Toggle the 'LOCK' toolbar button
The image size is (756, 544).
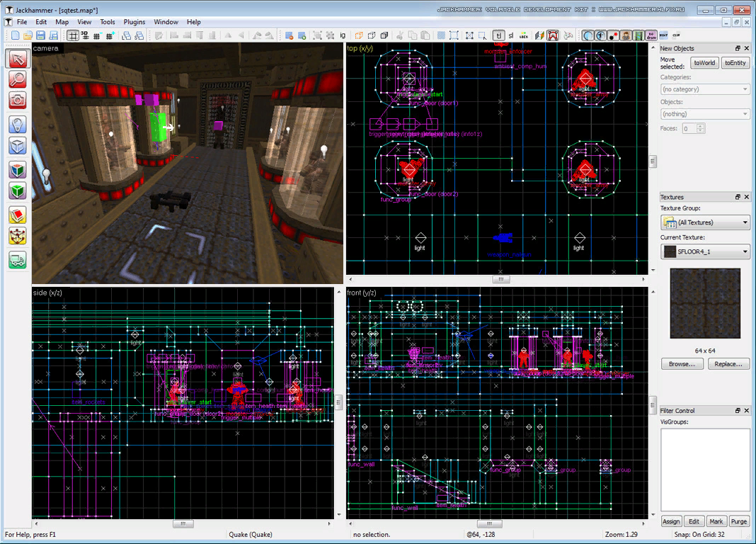tap(524, 35)
